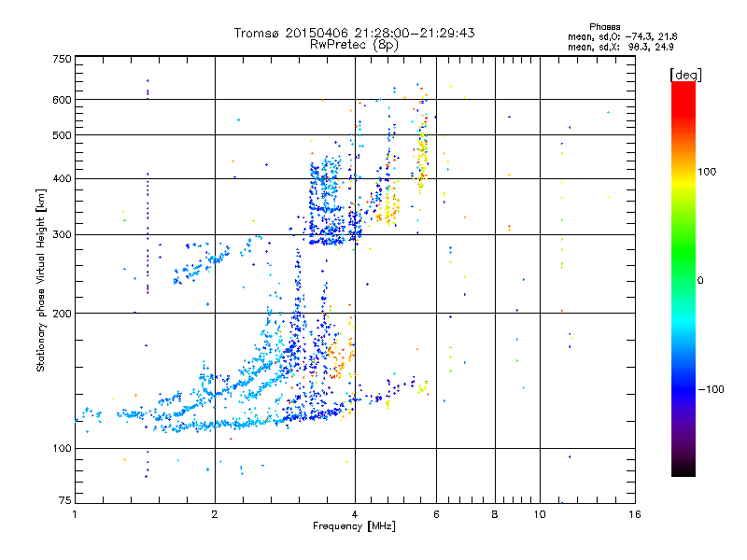The image size is (747, 560).
Task: Click the "mean, sd,X: 98.3, 24.9" line
Action: [x=620, y=47]
